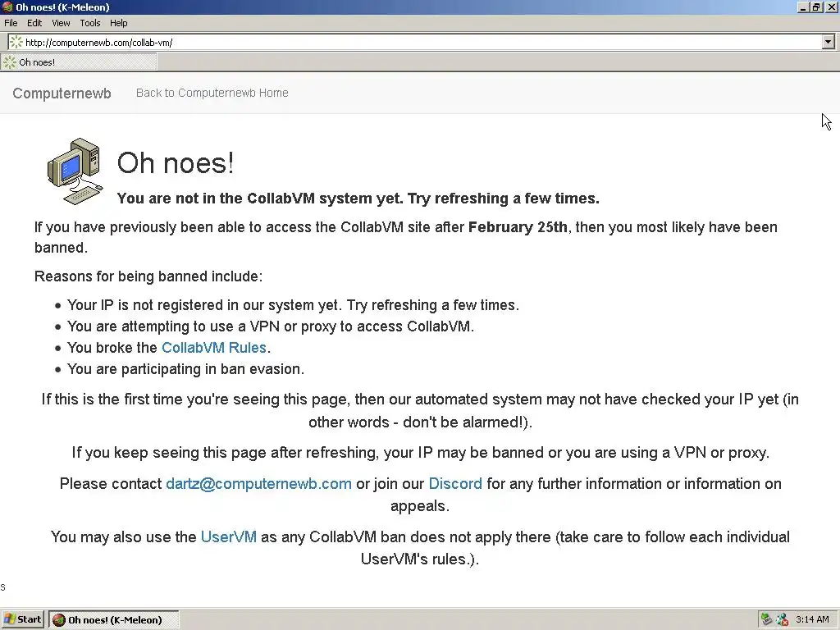Select K-Meleon taskbar window button
Image resolution: width=840 pixels, height=630 pixels.
point(113,620)
